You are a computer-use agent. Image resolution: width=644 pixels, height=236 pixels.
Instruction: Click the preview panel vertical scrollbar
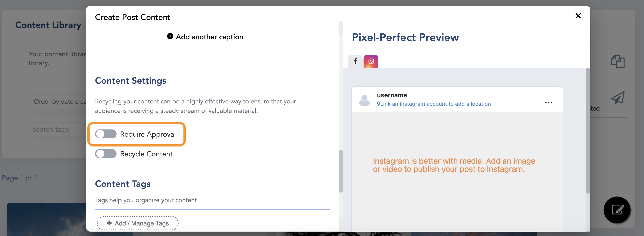tap(588, 131)
